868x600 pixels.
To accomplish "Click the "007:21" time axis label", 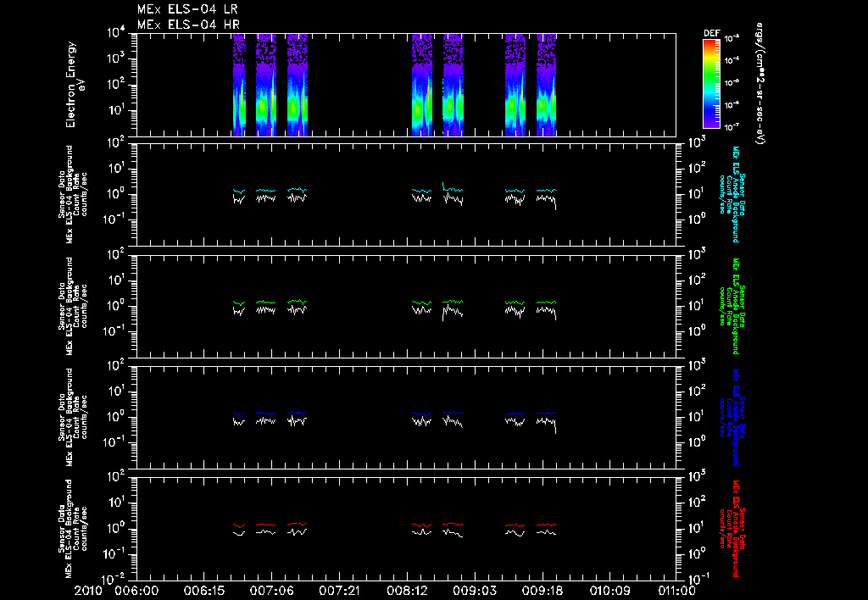I will tap(339, 592).
